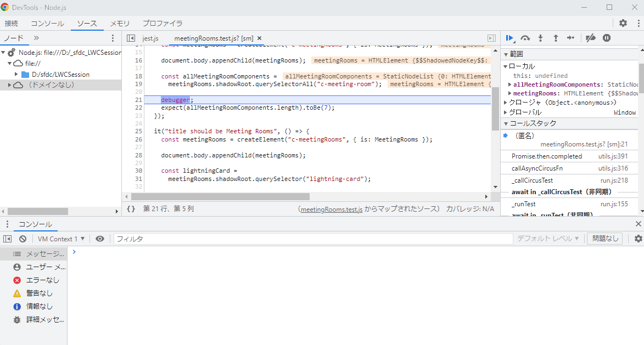Select the コンソール drawer tab
Image resolution: width=644 pixels, height=345 pixels.
(35, 224)
